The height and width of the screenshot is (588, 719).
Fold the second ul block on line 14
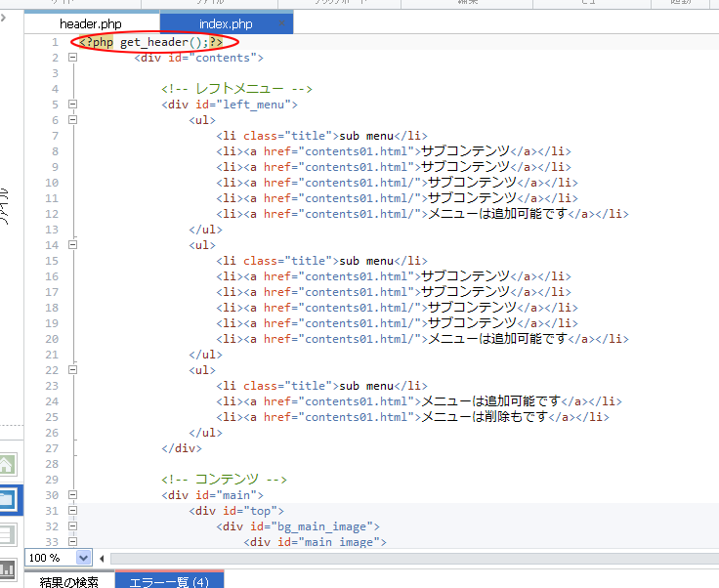tap(72, 245)
